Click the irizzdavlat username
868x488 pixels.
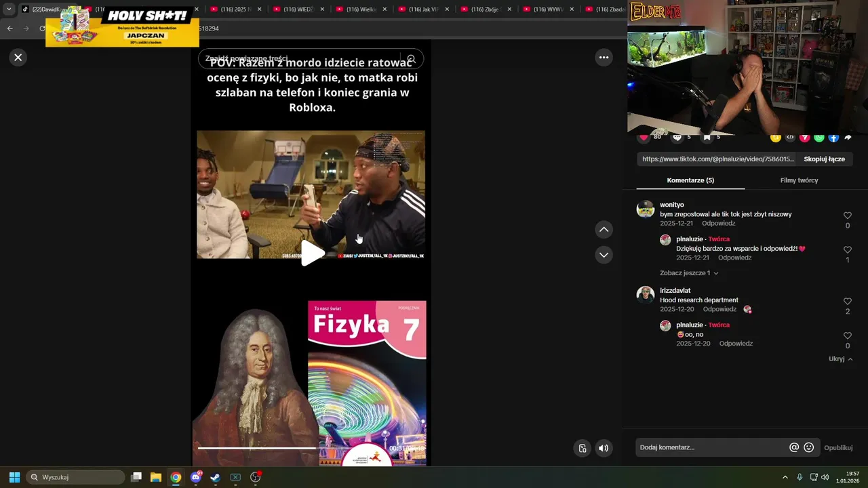(675, 291)
